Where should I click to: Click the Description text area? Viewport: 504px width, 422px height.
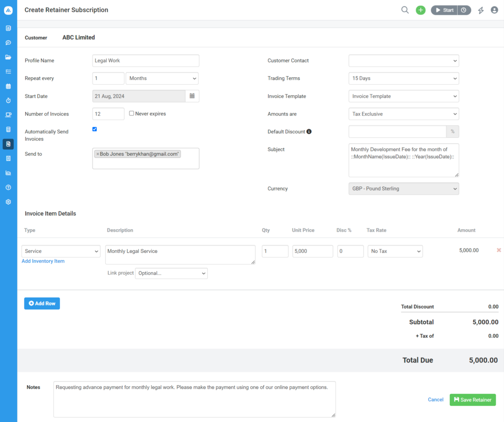click(180, 255)
